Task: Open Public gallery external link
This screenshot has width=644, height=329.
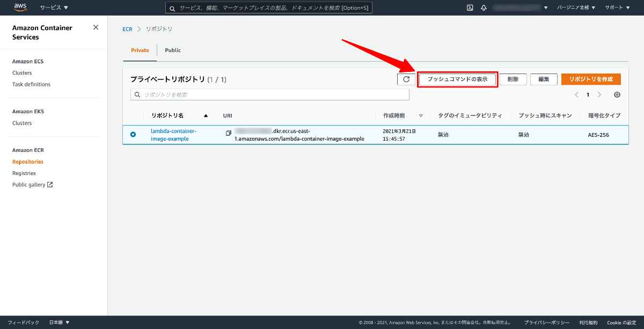Action: (x=32, y=185)
